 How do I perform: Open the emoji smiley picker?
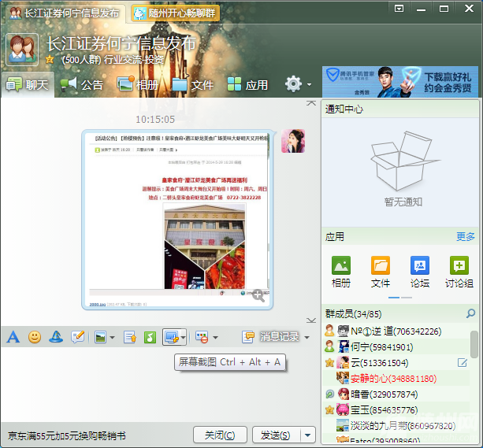click(35, 337)
